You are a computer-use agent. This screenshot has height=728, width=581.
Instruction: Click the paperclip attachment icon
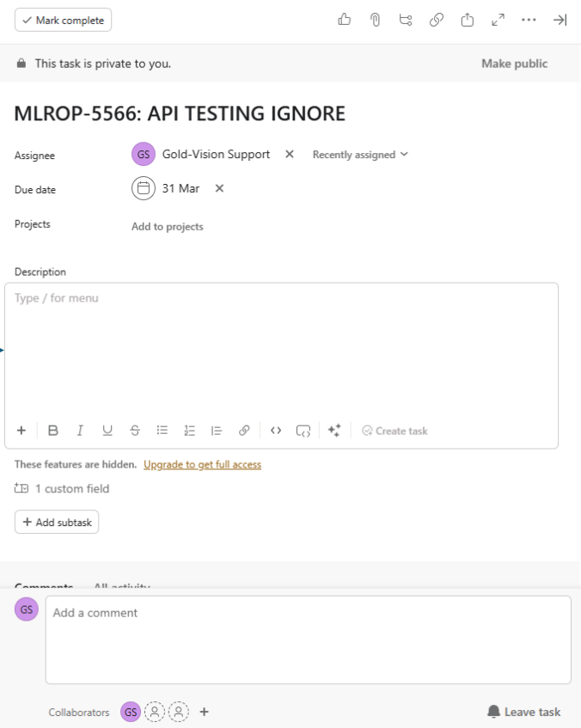point(375,20)
